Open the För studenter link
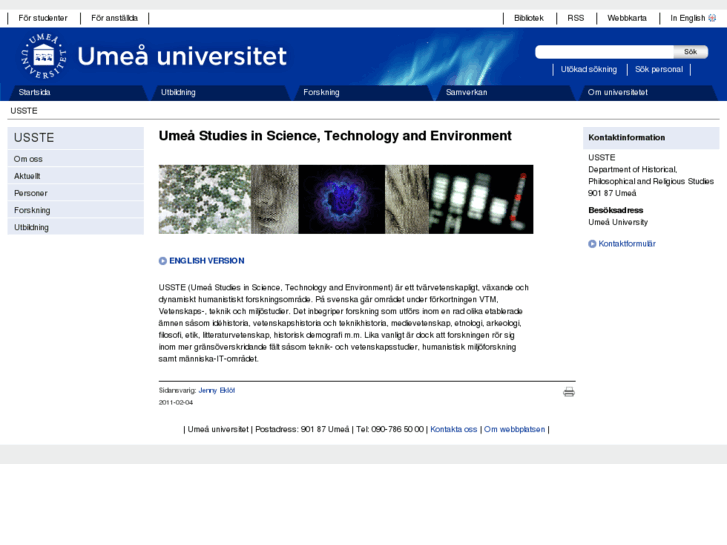The height and width of the screenshot is (545, 727). coord(43,18)
